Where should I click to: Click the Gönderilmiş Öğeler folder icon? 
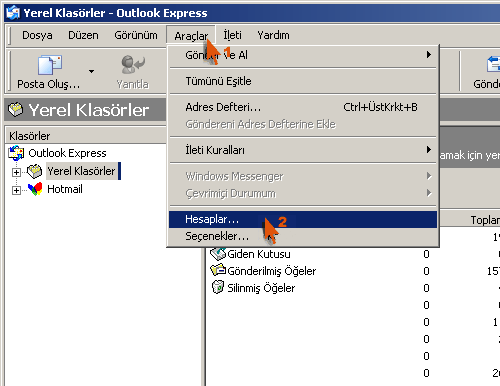218,270
